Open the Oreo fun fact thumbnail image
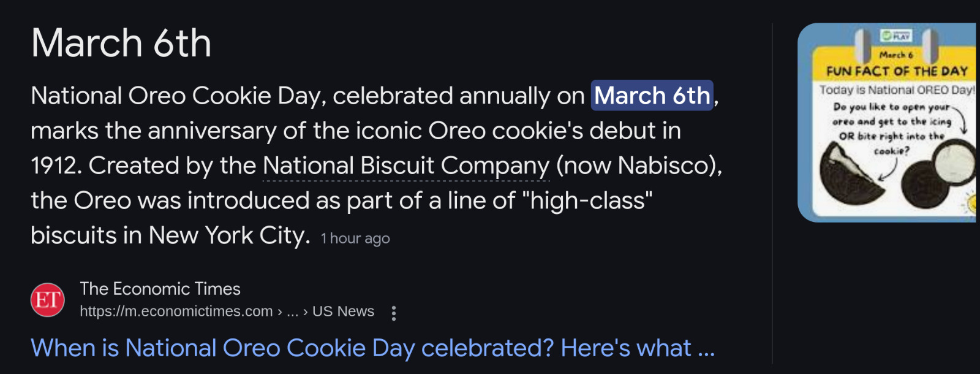980x374 pixels. [x=887, y=123]
